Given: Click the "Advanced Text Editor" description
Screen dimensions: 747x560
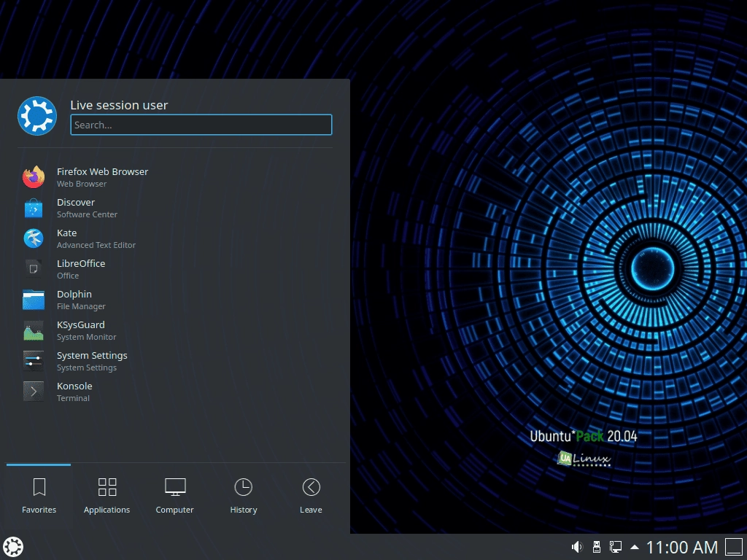Looking at the screenshot, I should click(96, 245).
